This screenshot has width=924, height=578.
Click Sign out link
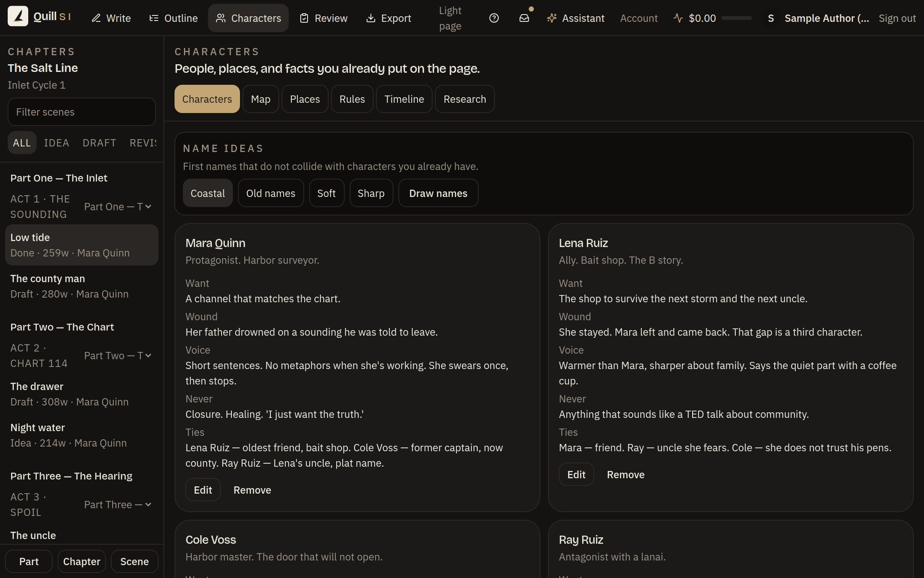pyautogui.click(x=897, y=18)
